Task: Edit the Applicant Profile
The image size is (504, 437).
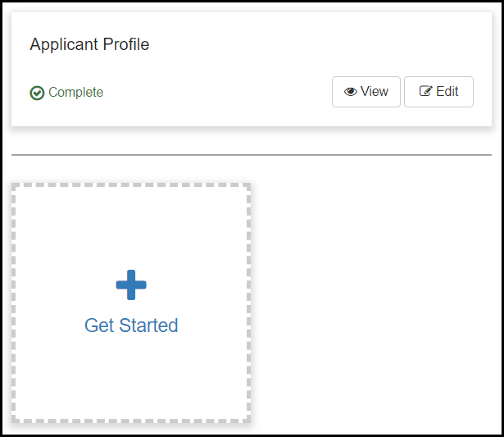Action: (438, 92)
